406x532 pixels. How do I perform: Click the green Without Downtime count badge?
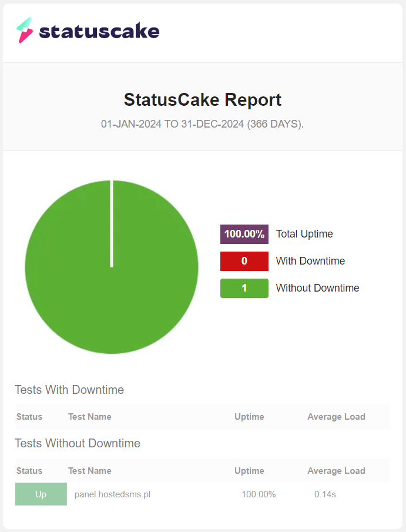(x=244, y=288)
